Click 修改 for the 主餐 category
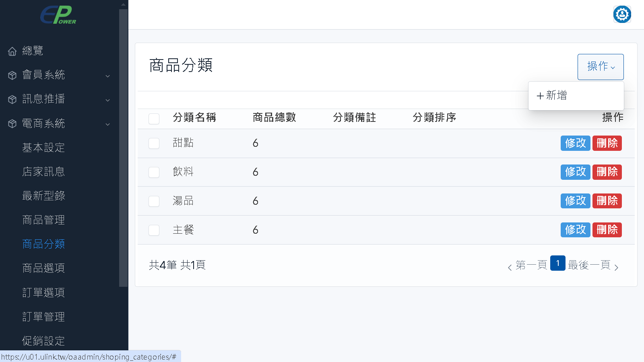The height and width of the screenshot is (362, 644). [x=575, y=230]
